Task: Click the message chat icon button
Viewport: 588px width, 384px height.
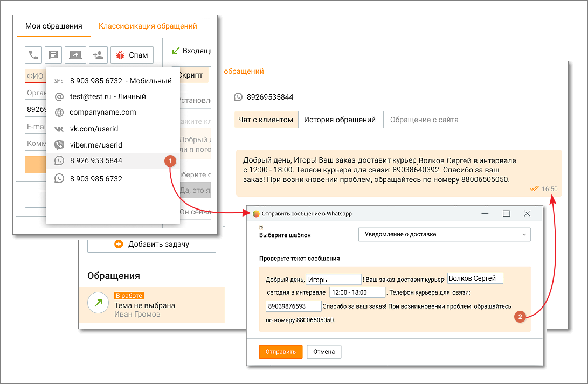Action: coord(53,55)
